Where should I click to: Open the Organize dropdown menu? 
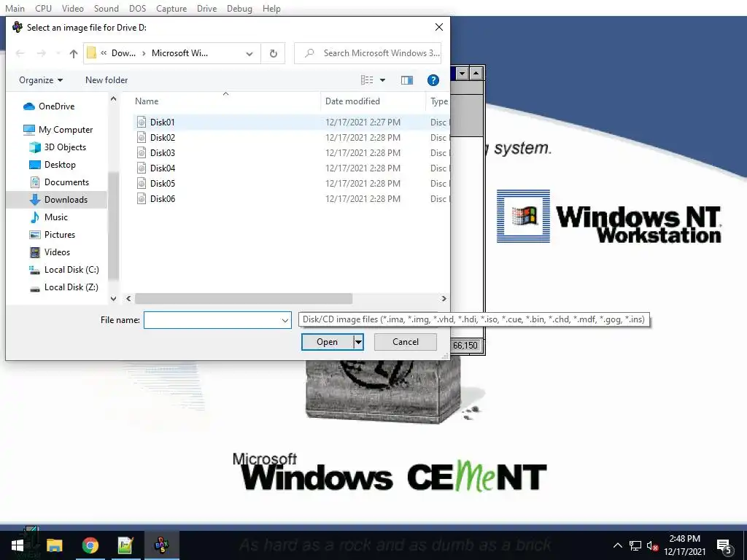[x=41, y=80]
